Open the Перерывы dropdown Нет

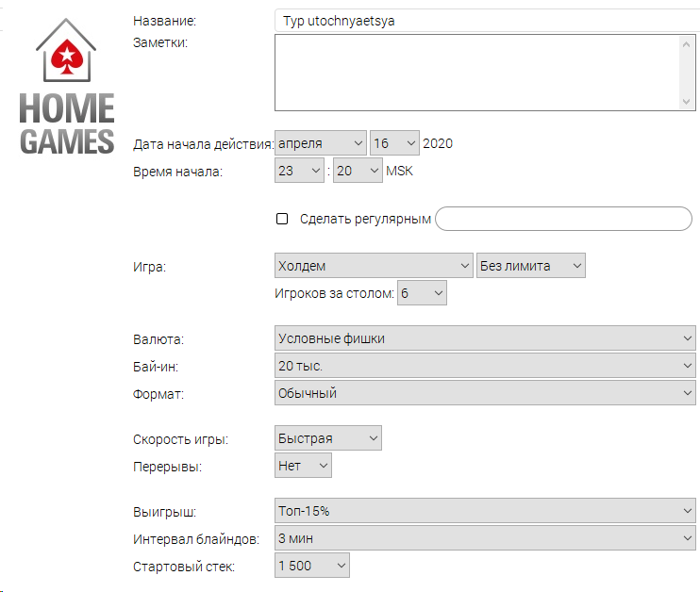click(303, 466)
